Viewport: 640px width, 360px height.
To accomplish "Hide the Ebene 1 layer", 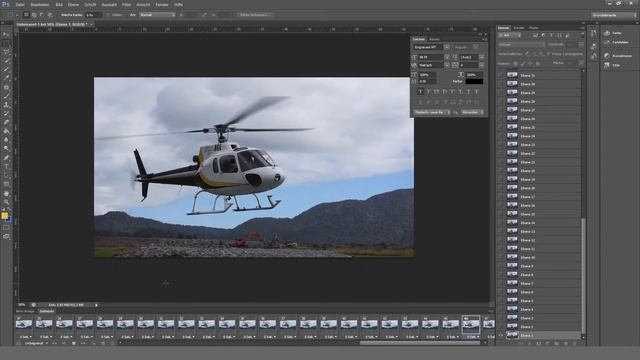I will 501,335.
